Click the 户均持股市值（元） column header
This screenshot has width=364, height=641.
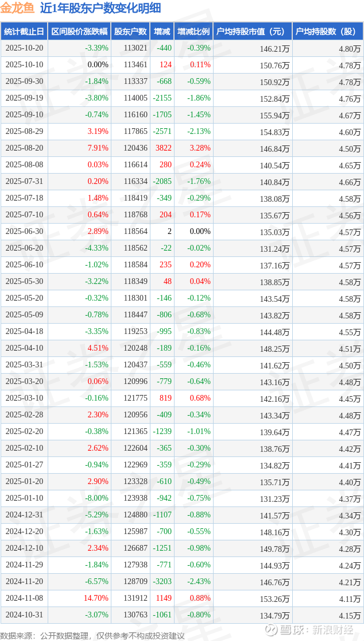point(252,32)
